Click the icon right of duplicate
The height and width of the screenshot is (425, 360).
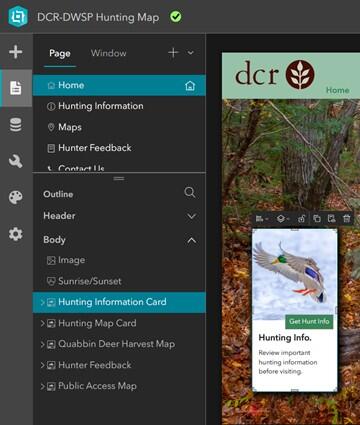pyautogui.click(x=331, y=219)
